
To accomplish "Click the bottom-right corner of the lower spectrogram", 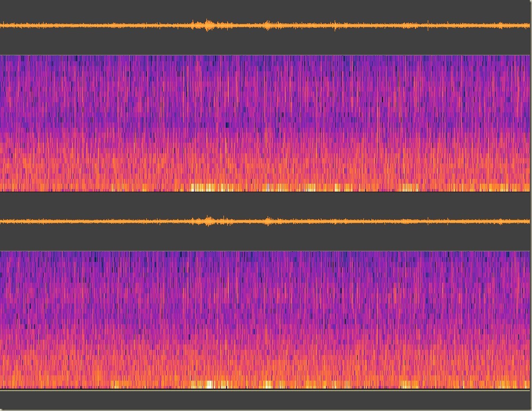I will click(x=530, y=387).
